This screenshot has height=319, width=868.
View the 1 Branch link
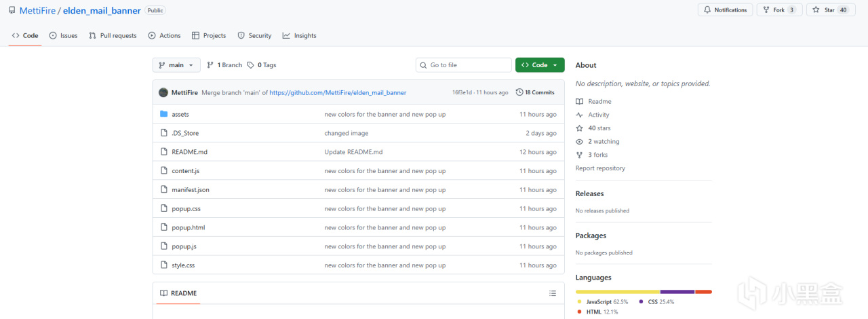224,65
